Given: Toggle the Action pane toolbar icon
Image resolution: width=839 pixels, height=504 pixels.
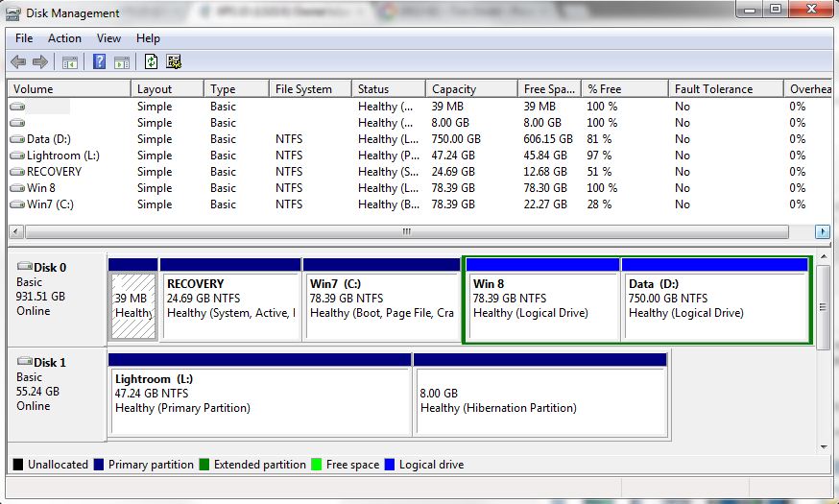Looking at the screenshot, I should click(122, 62).
